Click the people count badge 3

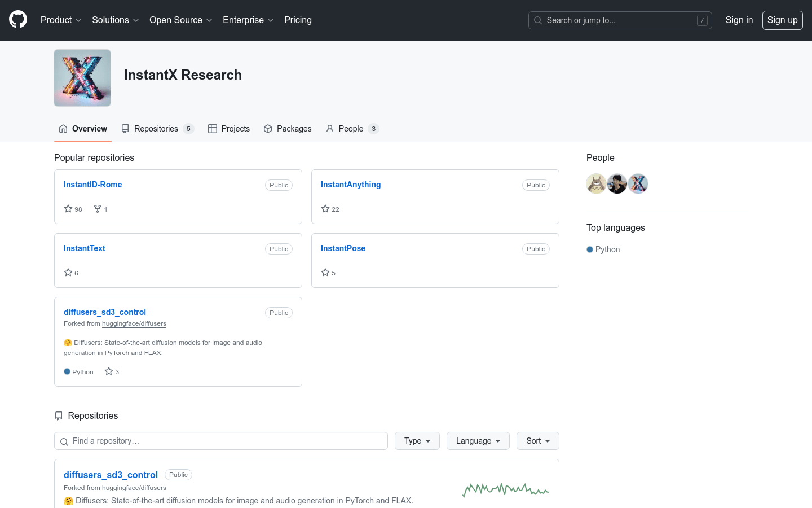[373, 129]
